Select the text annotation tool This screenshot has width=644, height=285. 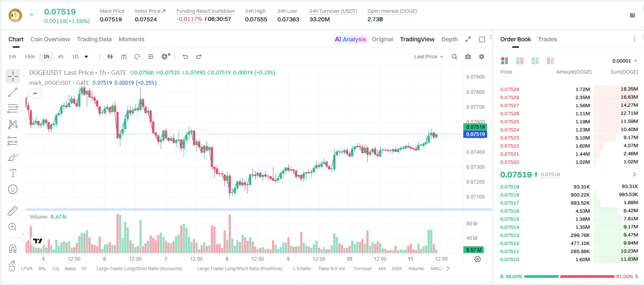pyautogui.click(x=13, y=173)
